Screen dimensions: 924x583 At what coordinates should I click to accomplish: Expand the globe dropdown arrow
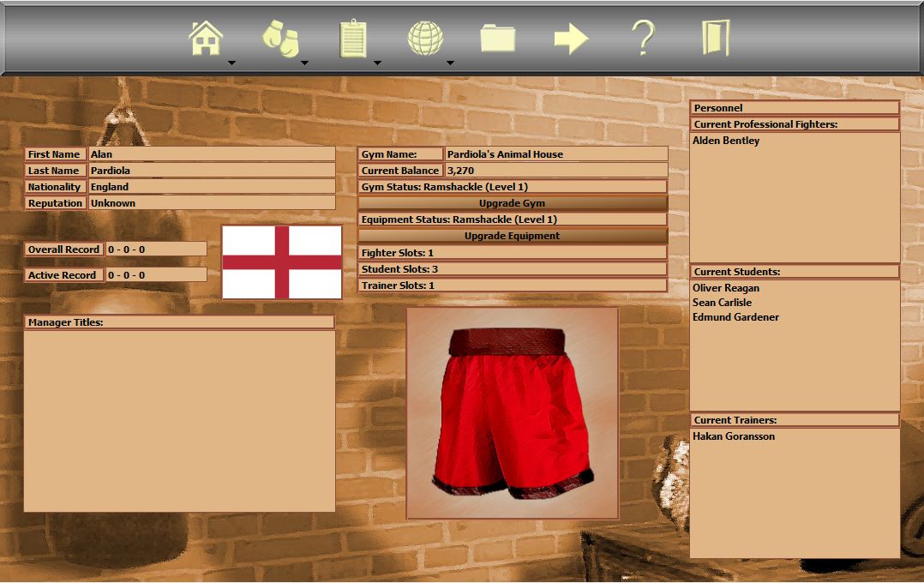pos(450,63)
